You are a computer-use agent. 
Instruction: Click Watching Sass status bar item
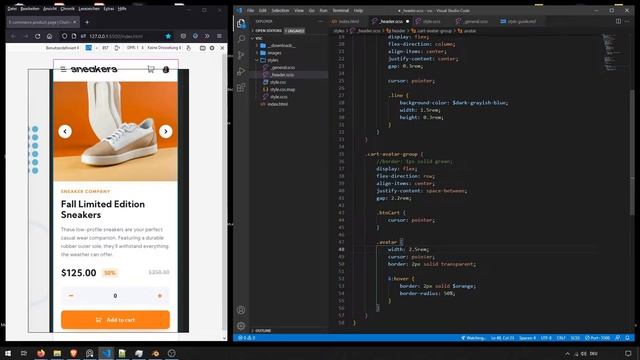coord(473,338)
